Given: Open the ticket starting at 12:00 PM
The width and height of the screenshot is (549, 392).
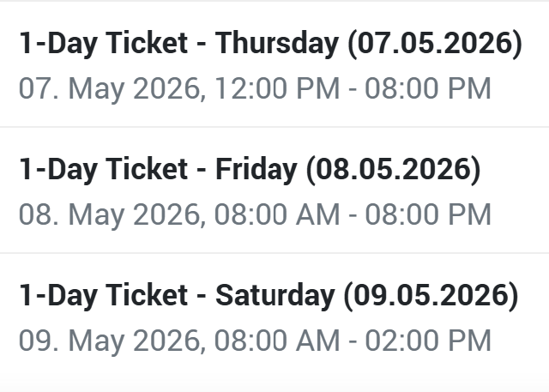Looking at the screenshot, I should point(255,88).
